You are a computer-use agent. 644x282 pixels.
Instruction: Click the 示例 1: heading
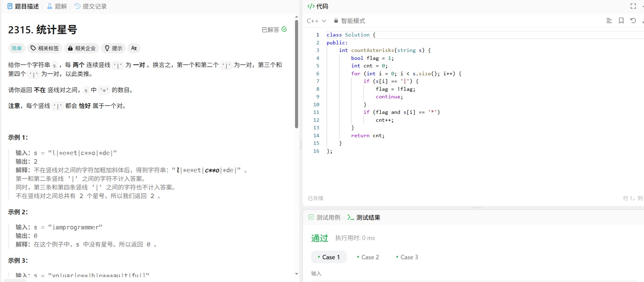tap(18, 138)
